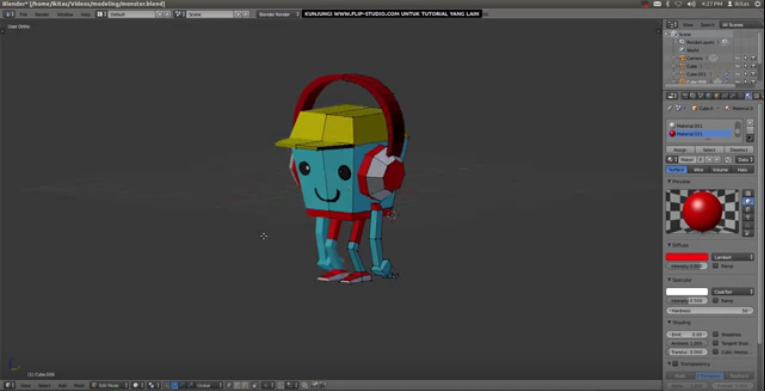Switch material type to Surface
The width and height of the screenshot is (765, 391).
pyautogui.click(x=677, y=169)
